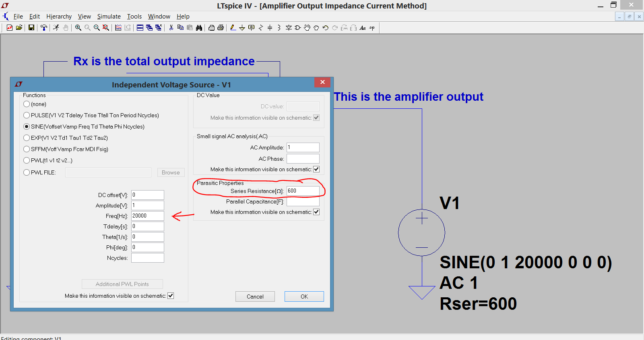This screenshot has width=644, height=340.
Task: Click the Print icon in toolbar
Action: tap(221, 28)
